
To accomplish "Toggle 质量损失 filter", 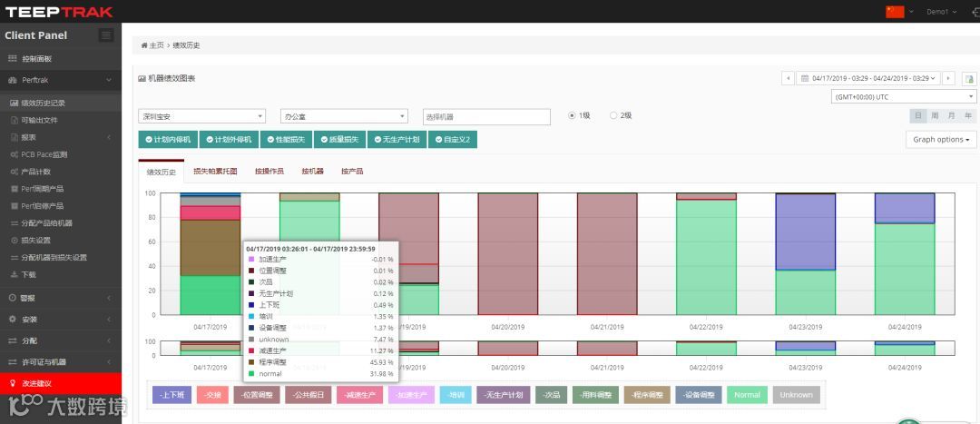I will click(339, 140).
